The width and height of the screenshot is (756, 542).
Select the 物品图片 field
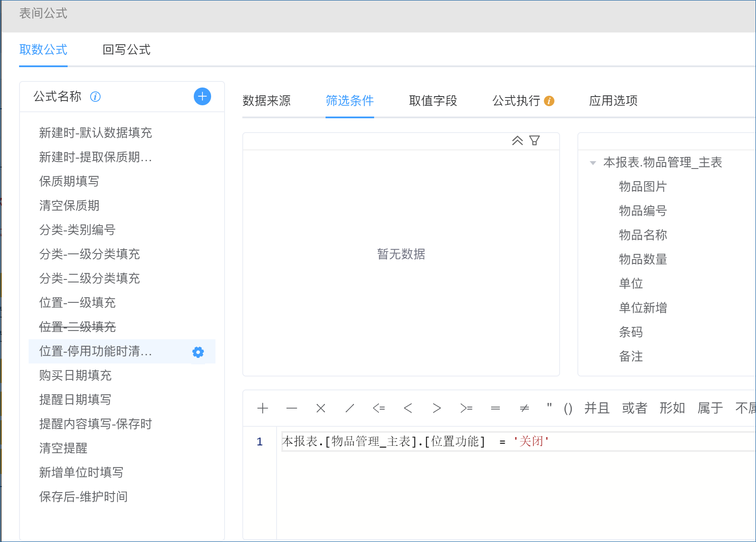tap(643, 186)
